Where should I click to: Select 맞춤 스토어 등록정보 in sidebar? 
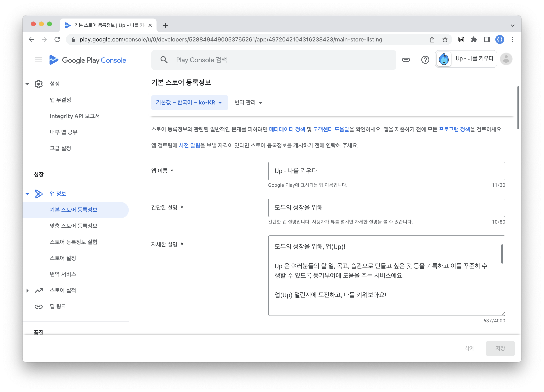pyautogui.click(x=73, y=226)
